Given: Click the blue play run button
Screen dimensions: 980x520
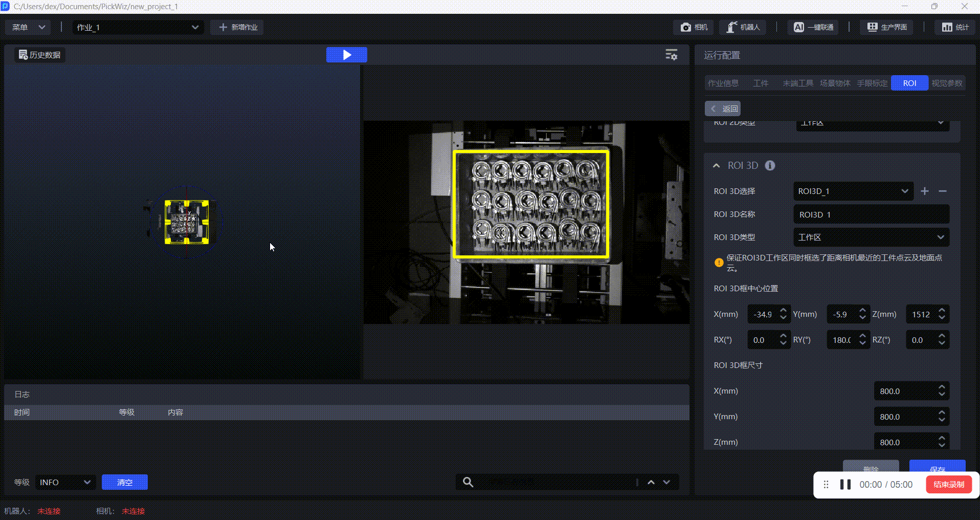Looking at the screenshot, I should 346,55.
